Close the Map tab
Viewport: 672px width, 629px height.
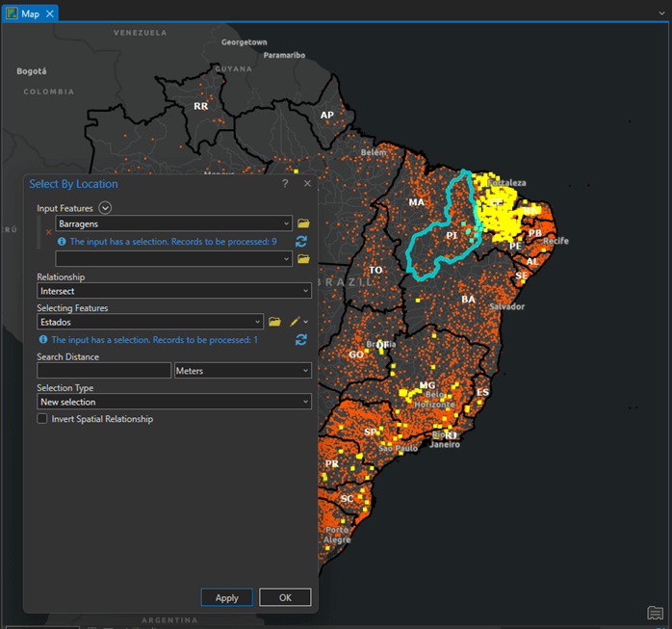pyautogui.click(x=50, y=14)
